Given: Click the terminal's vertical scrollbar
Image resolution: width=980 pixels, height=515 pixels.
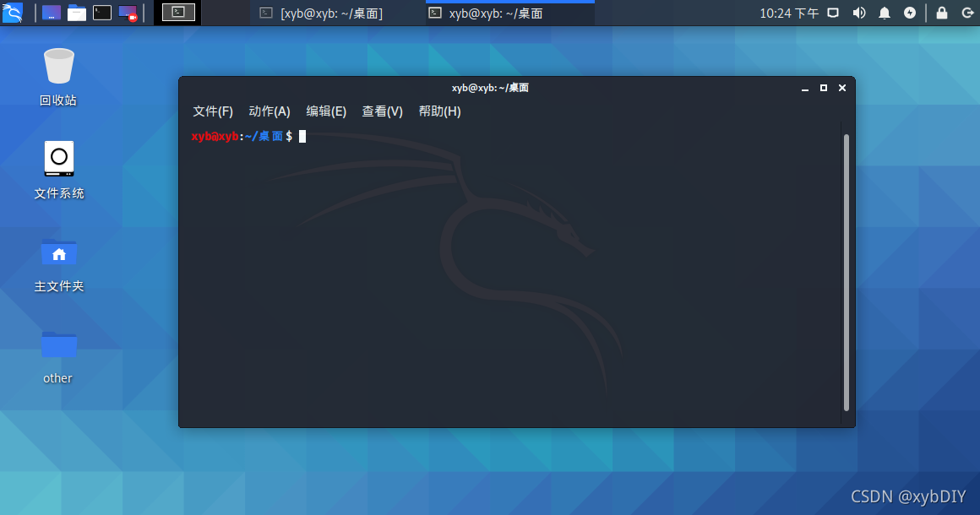Looking at the screenshot, I should 847,272.
